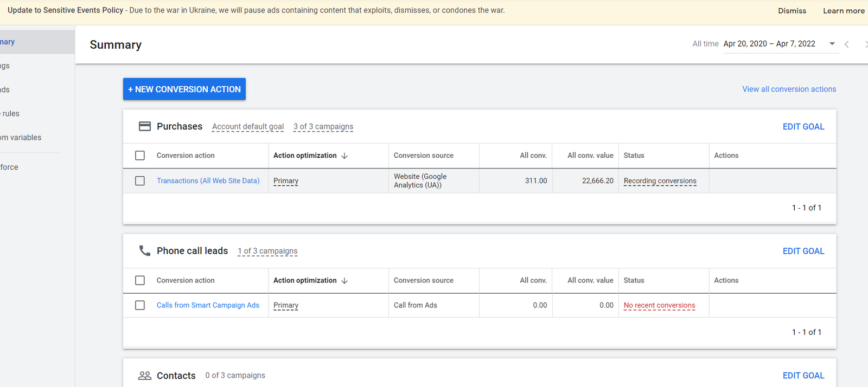The width and height of the screenshot is (868, 387).
Task: Select all Purchases conversion actions checkbox
Action: tap(140, 156)
